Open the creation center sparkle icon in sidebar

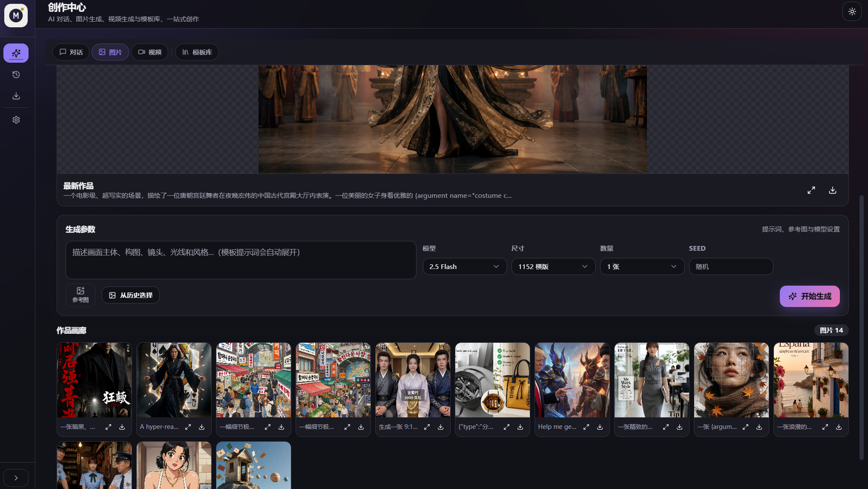[x=16, y=53]
